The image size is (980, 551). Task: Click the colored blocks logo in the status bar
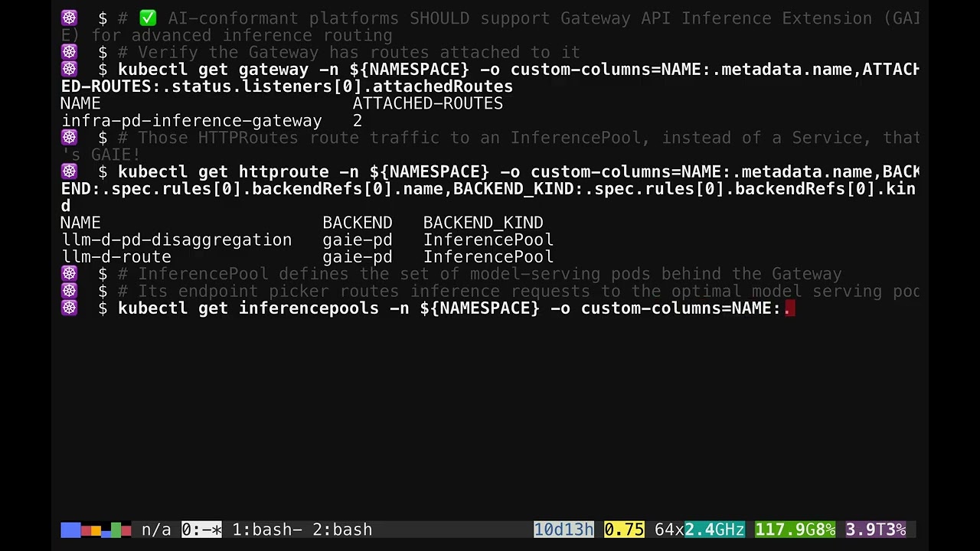(96, 530)
